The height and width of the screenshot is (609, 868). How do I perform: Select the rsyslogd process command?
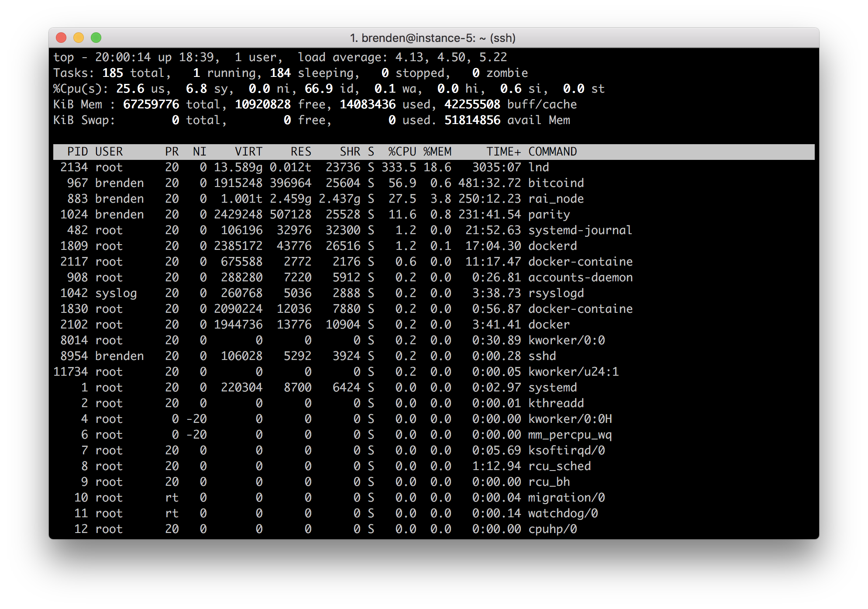point(556,293)
